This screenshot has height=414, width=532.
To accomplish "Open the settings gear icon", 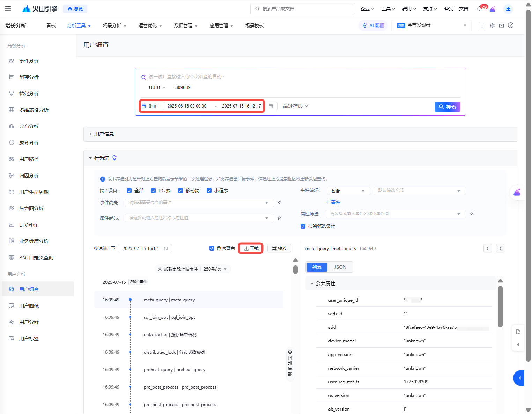I will tap(492, 25).
